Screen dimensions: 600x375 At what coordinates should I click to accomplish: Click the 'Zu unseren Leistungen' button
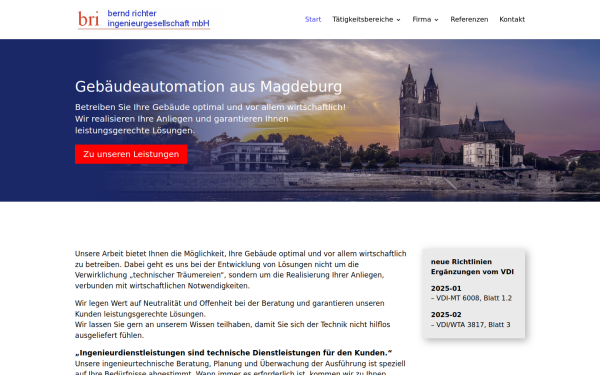point(131,154)
